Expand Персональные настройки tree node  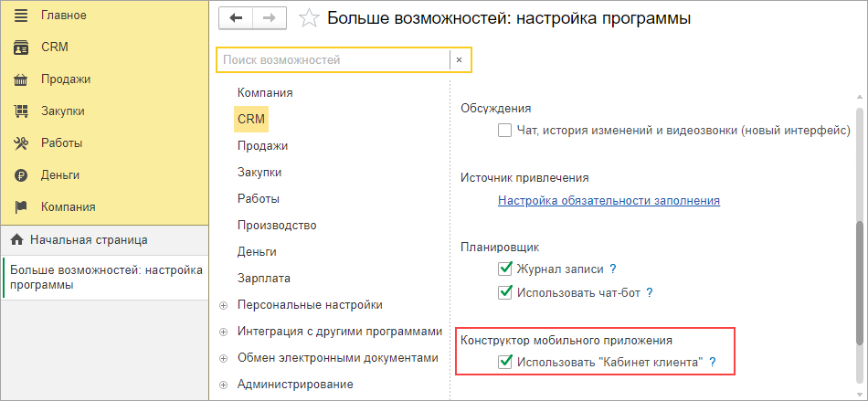[x=223, y=305]
